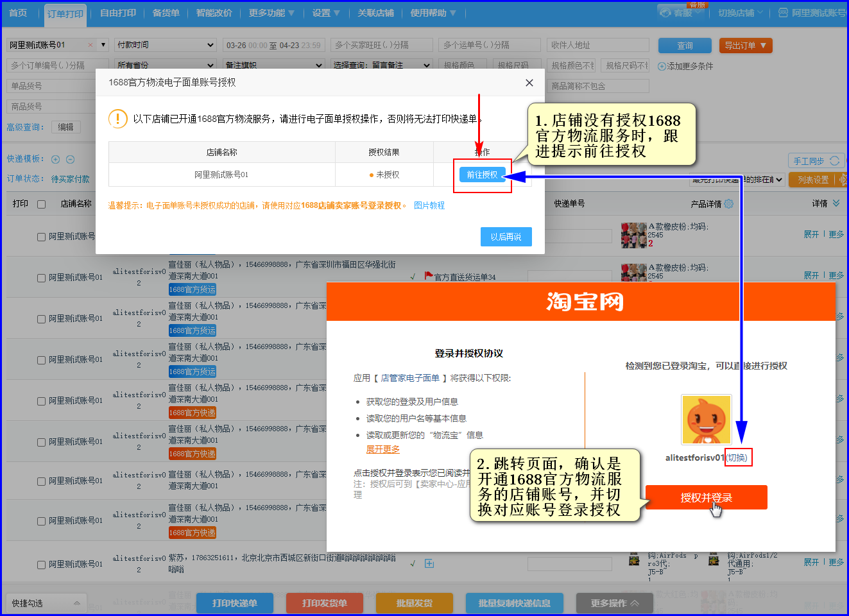The image size is (849, 616).
Task: Expand the 更多功能 menu
Action: pos(271,13)
